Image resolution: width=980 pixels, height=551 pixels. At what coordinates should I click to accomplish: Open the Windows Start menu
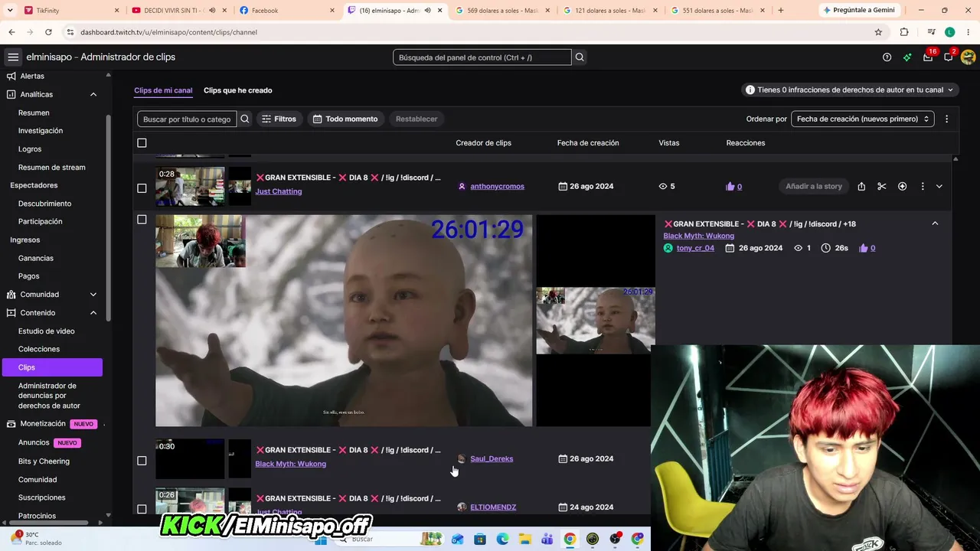(x=322, y=540)
